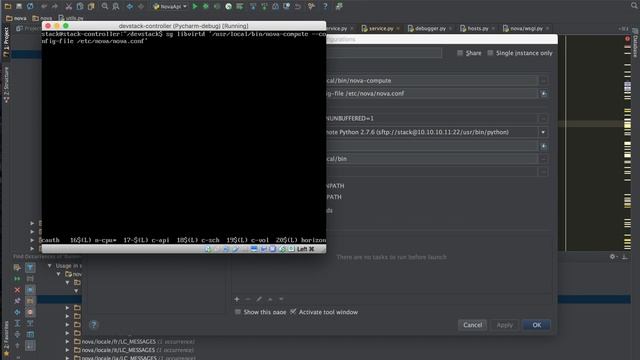Click the edit pencil icon under before launch list
This screenshot has width=640, height=360.
pos(259,299)
